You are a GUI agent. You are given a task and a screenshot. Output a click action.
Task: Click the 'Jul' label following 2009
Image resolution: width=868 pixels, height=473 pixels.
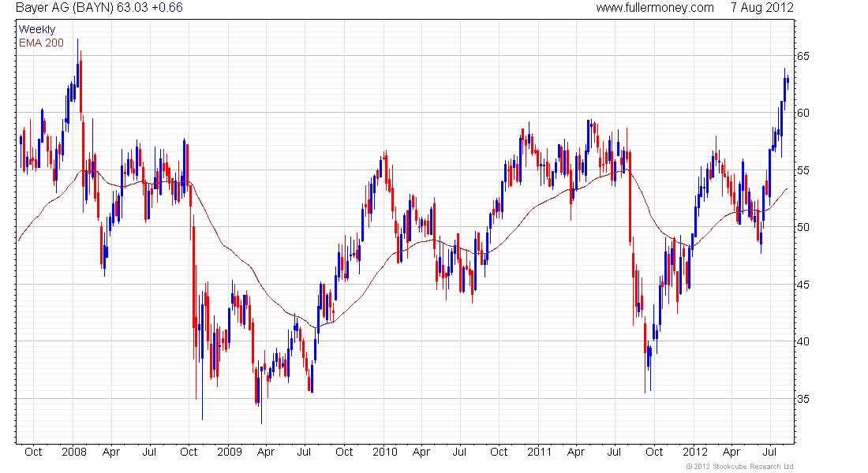(x=304, y=452)
